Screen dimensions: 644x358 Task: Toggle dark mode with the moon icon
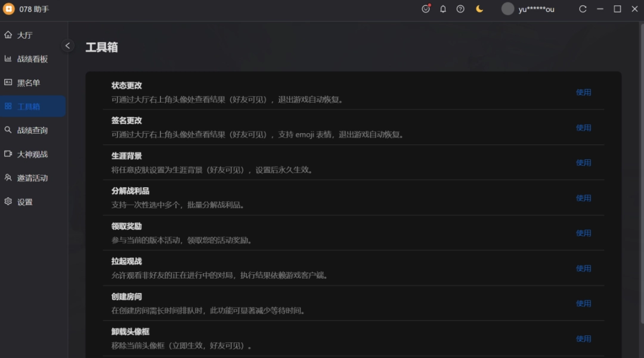coord(479,9)
